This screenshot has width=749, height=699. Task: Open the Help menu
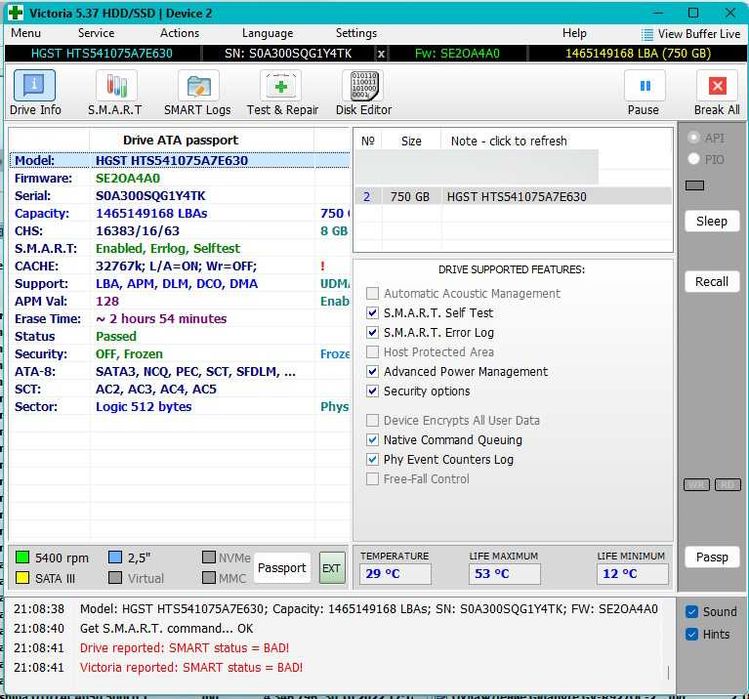click(x=574, y=33)
